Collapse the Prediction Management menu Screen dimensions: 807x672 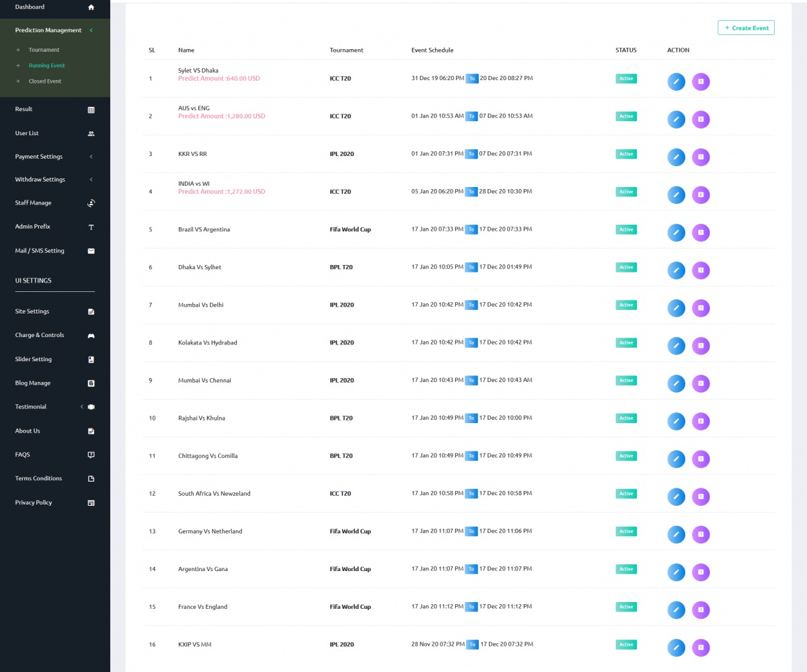(x=91, y=30)
